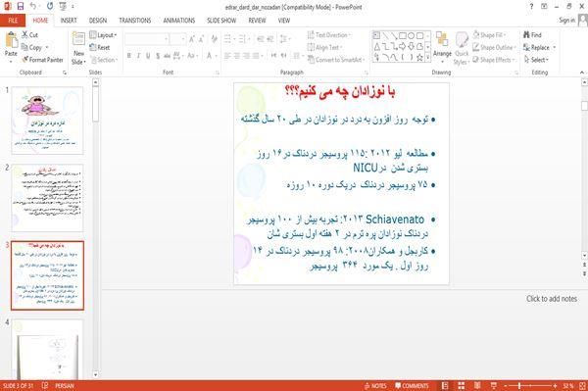Switch to the DESIGN tab
The image size is (588, 391).
(x=97, y=21)
